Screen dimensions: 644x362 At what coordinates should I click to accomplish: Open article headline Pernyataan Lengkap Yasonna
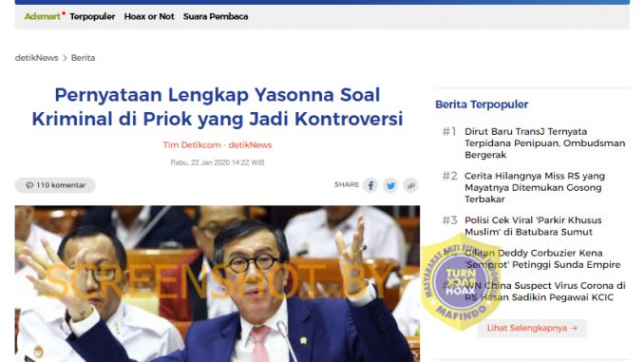click(x=218, y=106)
